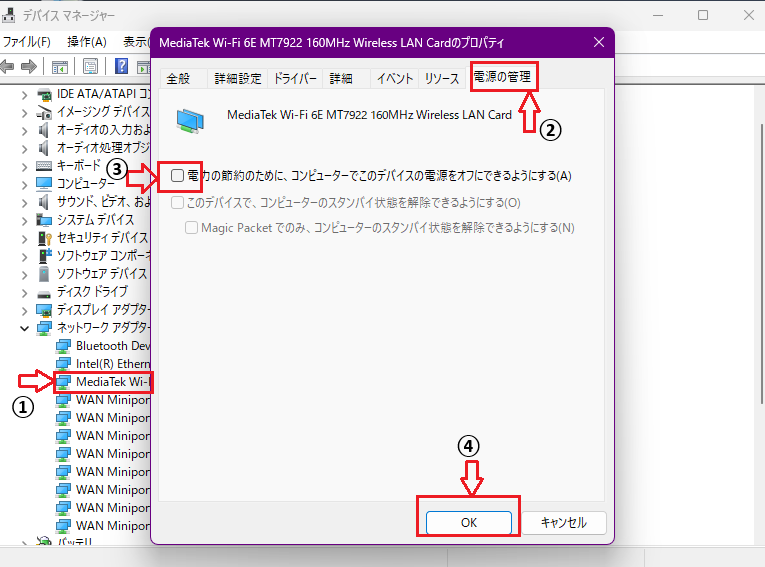The height and width of the screenshot is (567, 765).
Task: Switch to the リソース tab
Action: pyautogui.click(x=442, y=79)
